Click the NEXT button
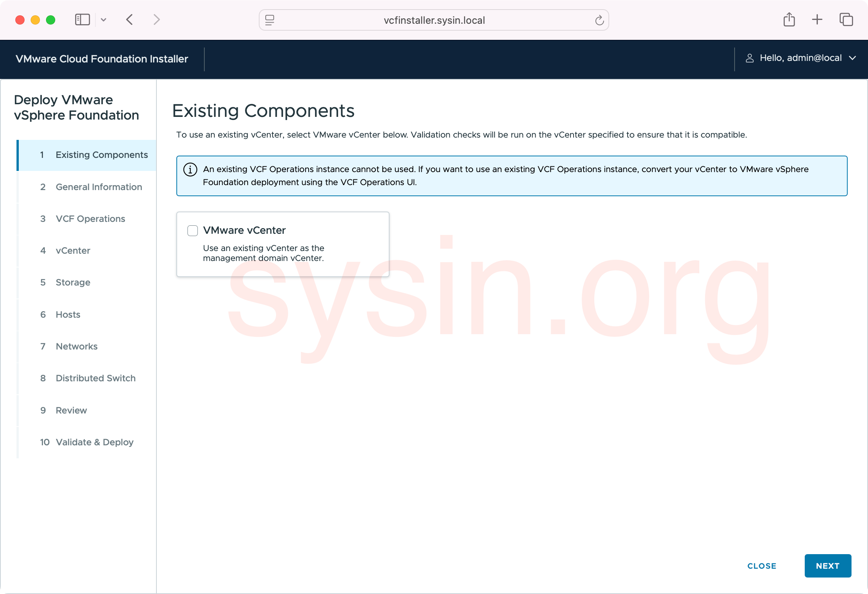Viewport: 868px width, 594px height. pyautogui.click(x=827, y=566)
